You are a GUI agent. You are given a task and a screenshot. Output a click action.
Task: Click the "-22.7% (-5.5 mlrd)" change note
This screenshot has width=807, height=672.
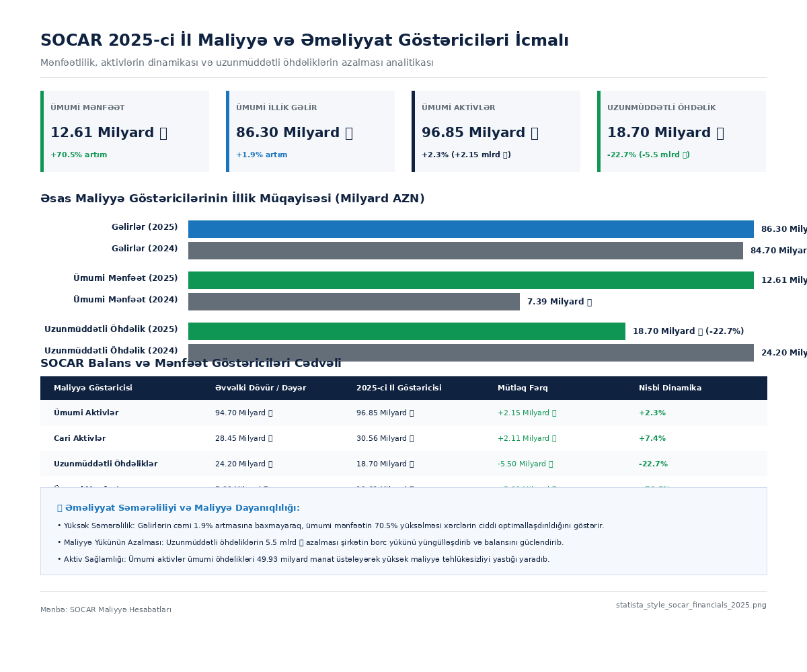pos(648,155)
